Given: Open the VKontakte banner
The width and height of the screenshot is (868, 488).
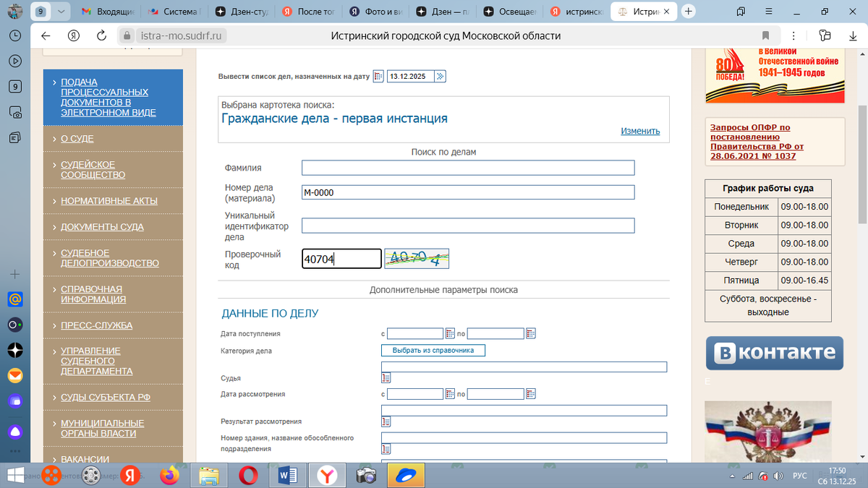Looking at the screenshot, I should pyautogui.click(x=775, y=353).
